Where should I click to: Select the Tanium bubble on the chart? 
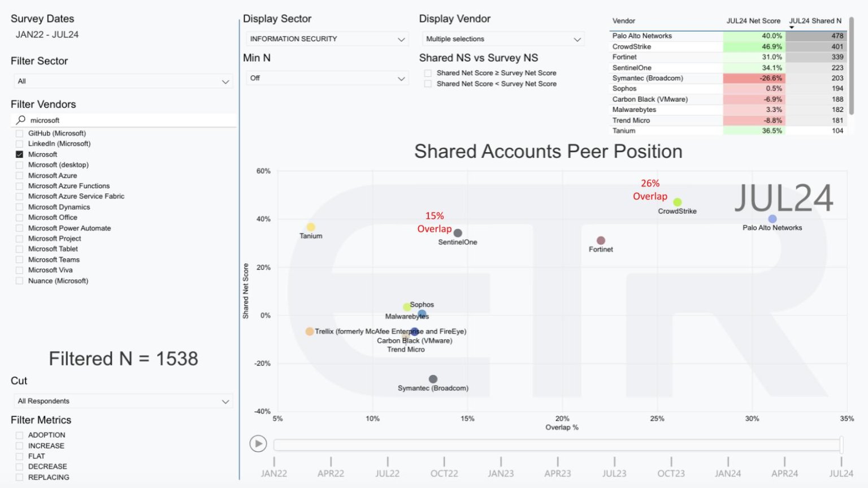[311, 227]
